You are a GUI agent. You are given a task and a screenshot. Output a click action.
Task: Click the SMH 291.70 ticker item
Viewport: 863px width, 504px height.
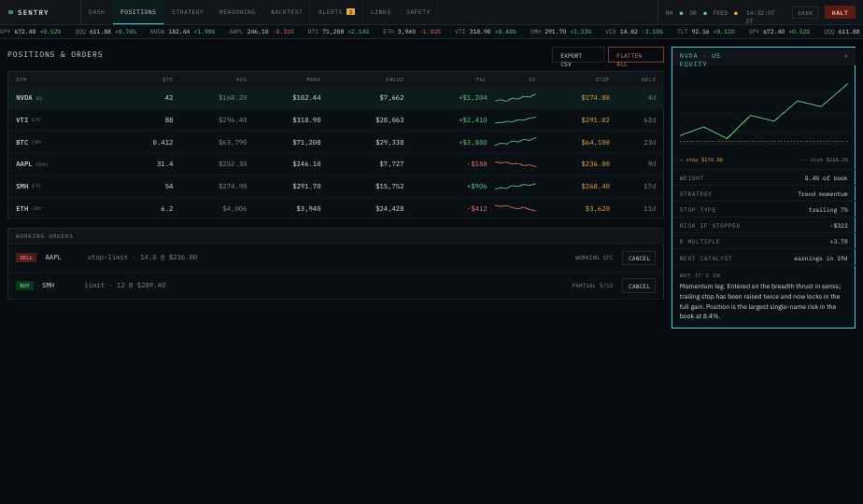(560, 32)
